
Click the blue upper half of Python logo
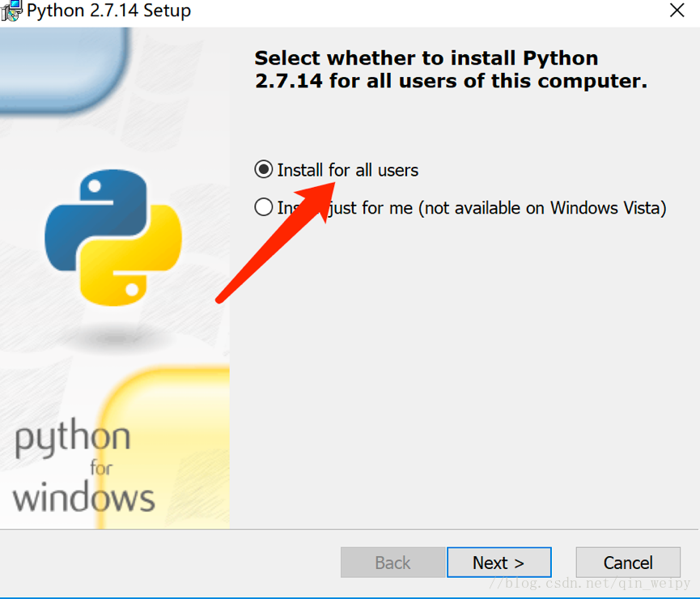click(95, 219)
